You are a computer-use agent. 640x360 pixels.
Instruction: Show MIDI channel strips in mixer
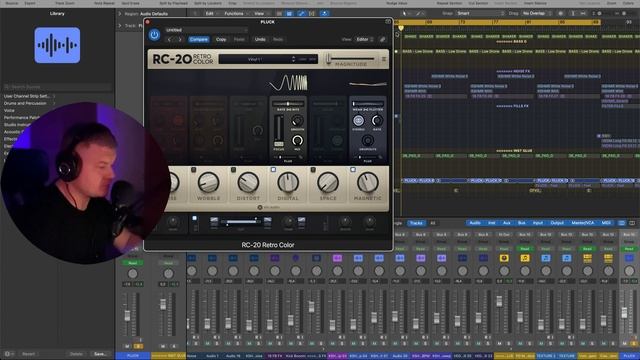tap(606, 223)
